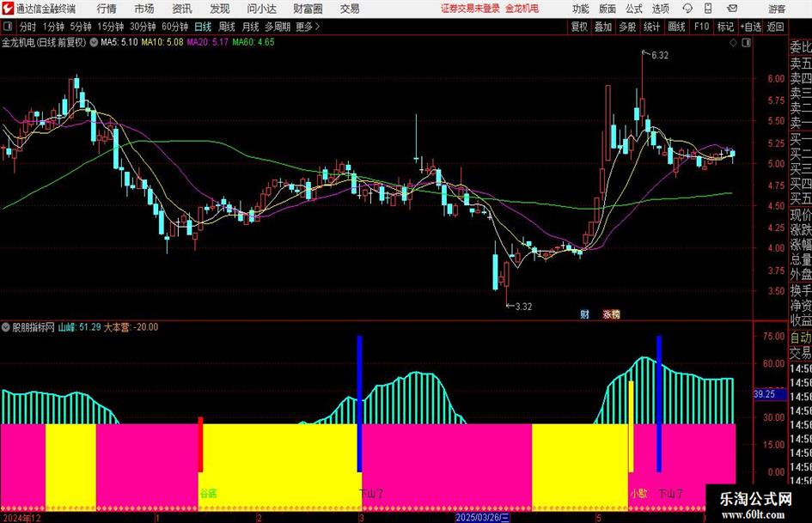Expand the 更多 periods chevron
Image resolution: width=812 pixels, height=523 pixels.
click(x=317, y=27)
